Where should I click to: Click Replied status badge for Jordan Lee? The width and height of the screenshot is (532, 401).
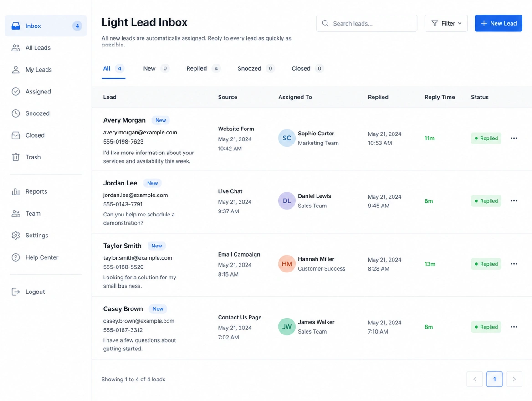486,201
